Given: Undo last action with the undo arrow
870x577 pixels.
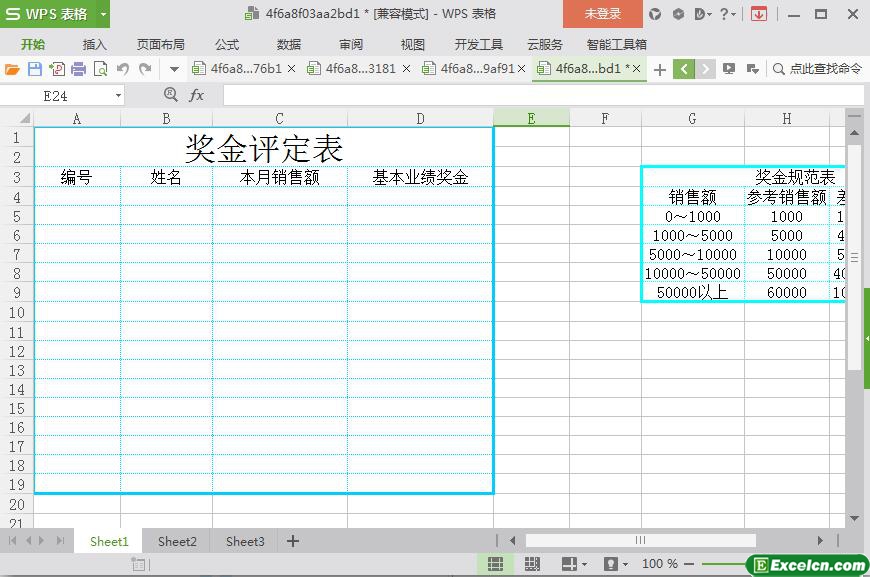Looking at the screenshot, I should pos(123,69).
